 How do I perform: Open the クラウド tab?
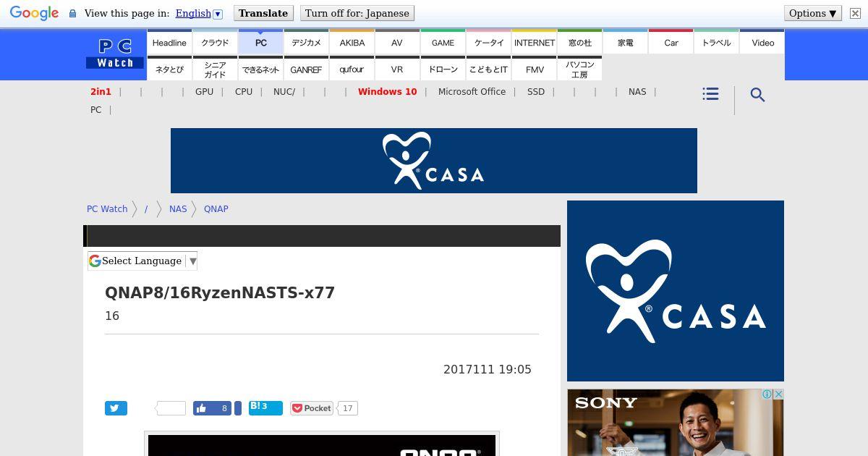coord(215,43)
